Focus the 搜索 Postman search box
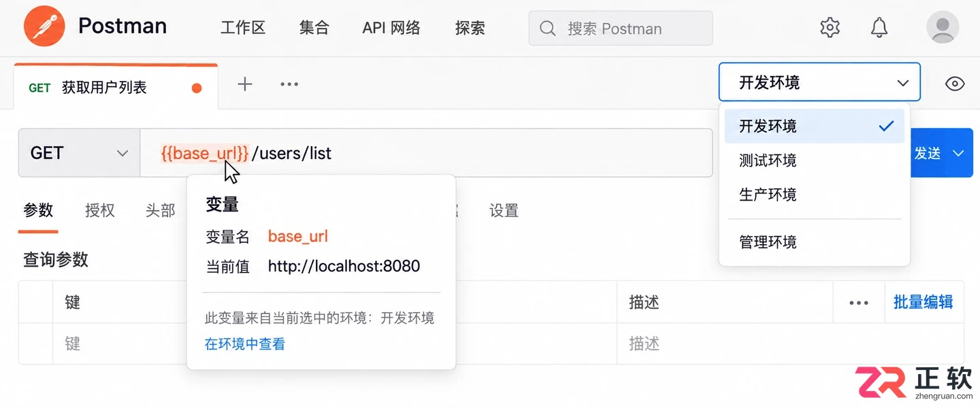Image resolution: width=980 pixels, height=408 pixels. (621, 29)
